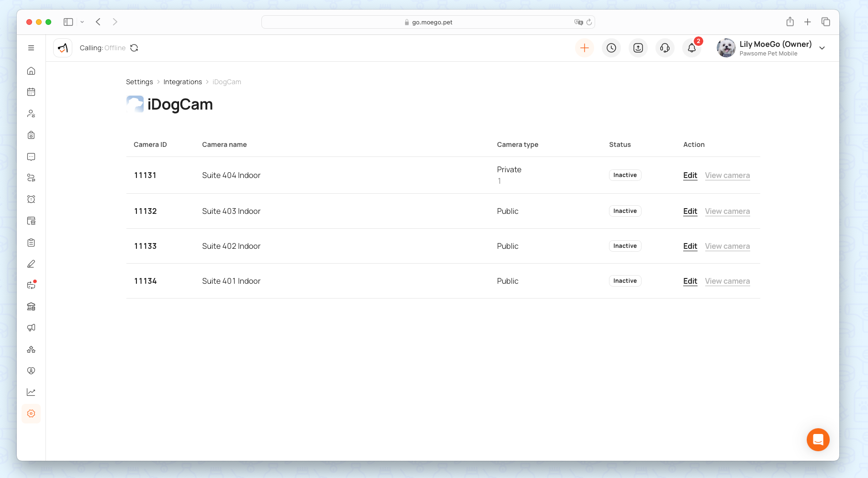The width and height of the screenshot is (868, 478).
Task: Click the Lily MoeGo profile avatar
Action: (x=726, y=48)
